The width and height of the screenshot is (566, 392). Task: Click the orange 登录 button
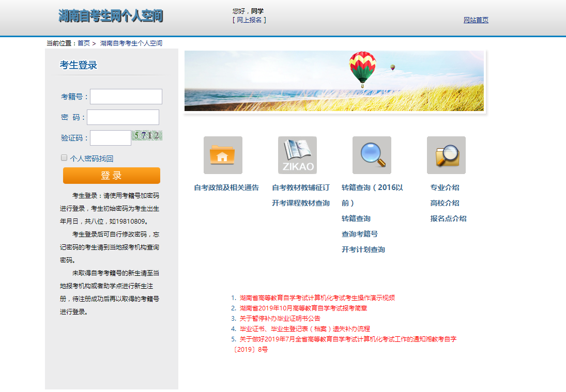click(112, 176)
